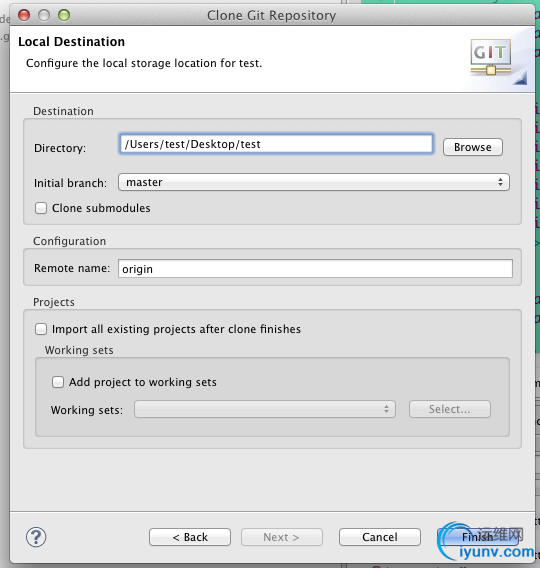The height and width of the screenshot is (568, 540).
Task: Focus the Directory path input field
Action: (x=276, y=144)
